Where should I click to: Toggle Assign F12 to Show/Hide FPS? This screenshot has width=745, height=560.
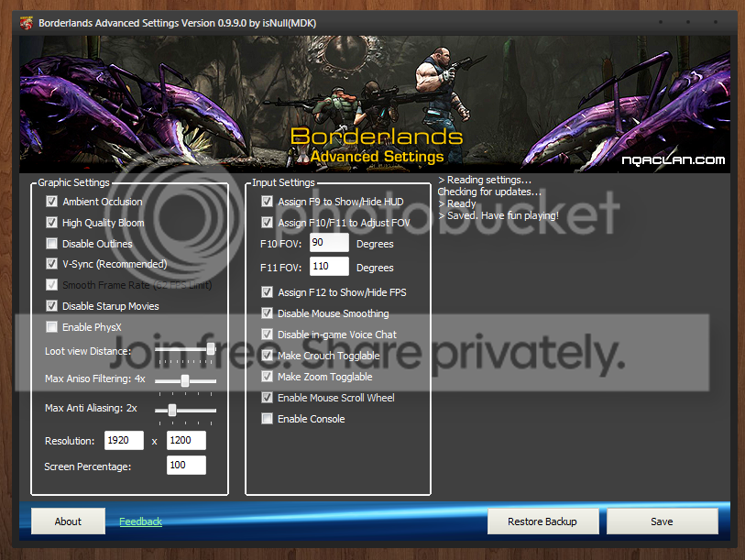click(267, 292)
